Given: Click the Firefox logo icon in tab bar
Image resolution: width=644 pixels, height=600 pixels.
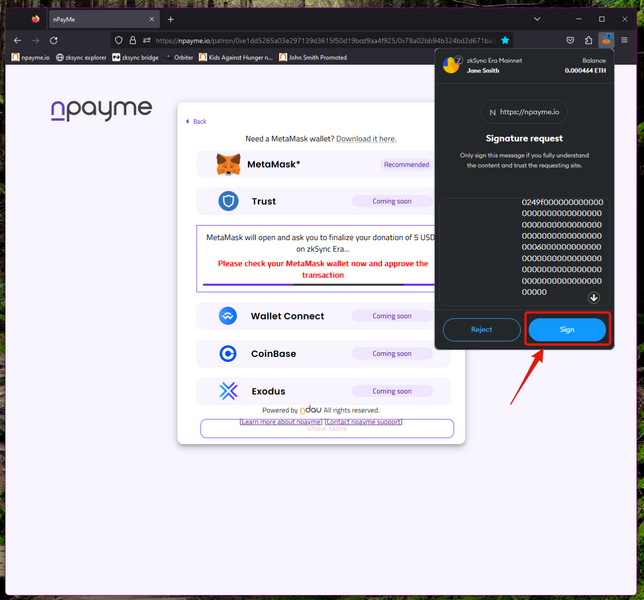Looking at the screenshot, I should [35, 19].
